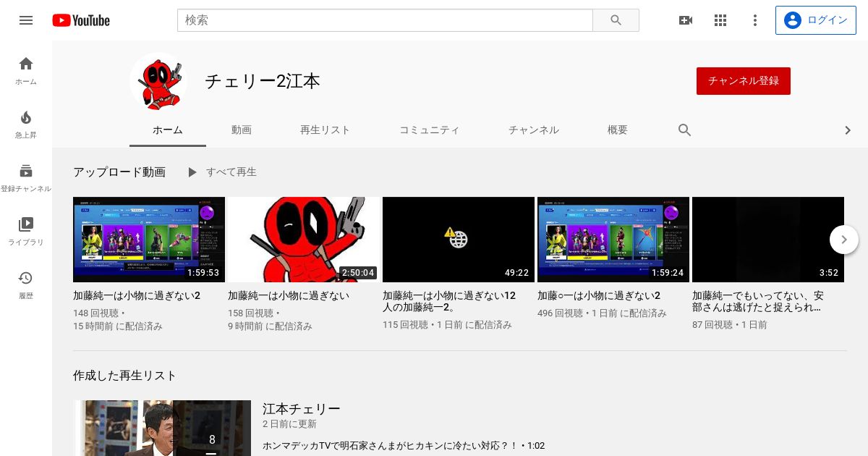868x456 pixels.
Task: Open the thumbnail with duration 1:59:53
Action: [x=149, y=240]
